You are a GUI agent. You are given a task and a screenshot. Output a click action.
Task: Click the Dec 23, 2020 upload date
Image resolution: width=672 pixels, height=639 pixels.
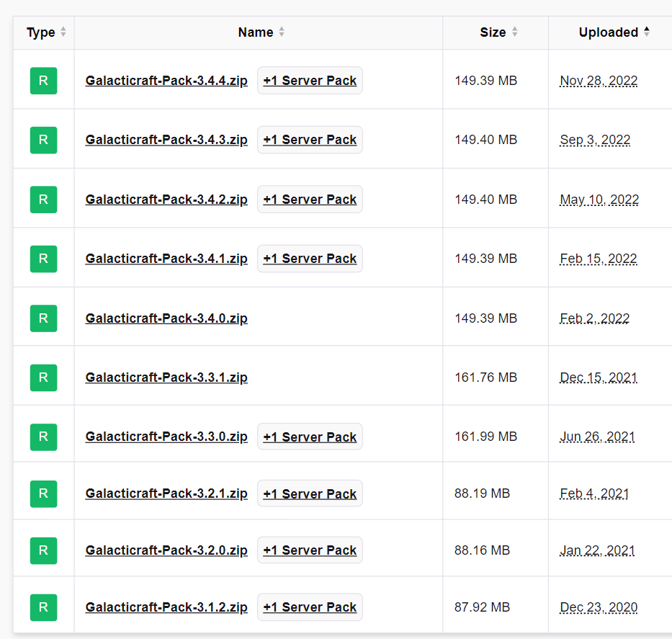click(x=599, y=607)
